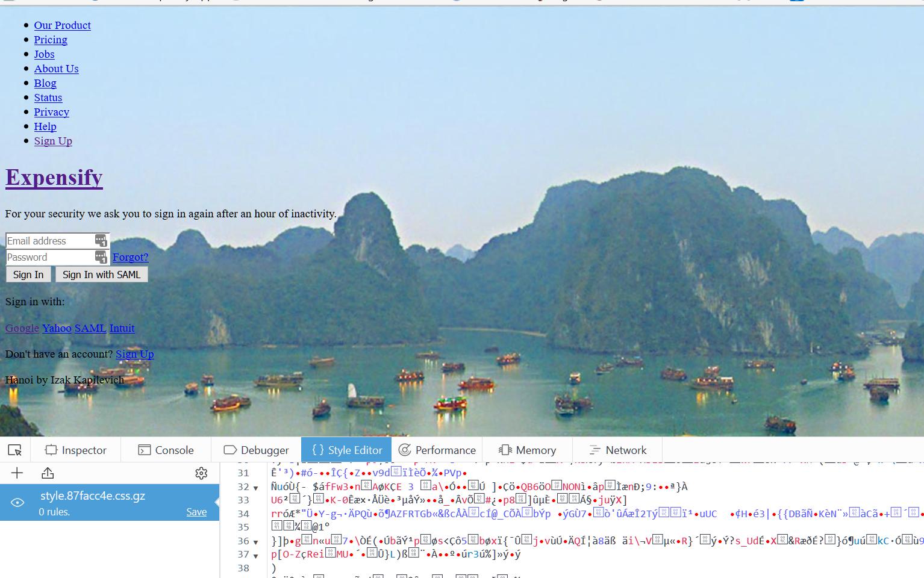924x578 pixels.
Task: Click Sign Up in the navigation list
Action: [53, 141]
